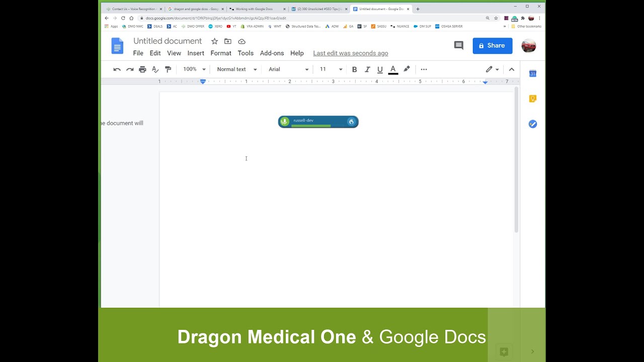Image resolution: width=644 pixels, height=362 pixels.
Task: Click the right indent marker on ruler
Action: tap(485, 82)
